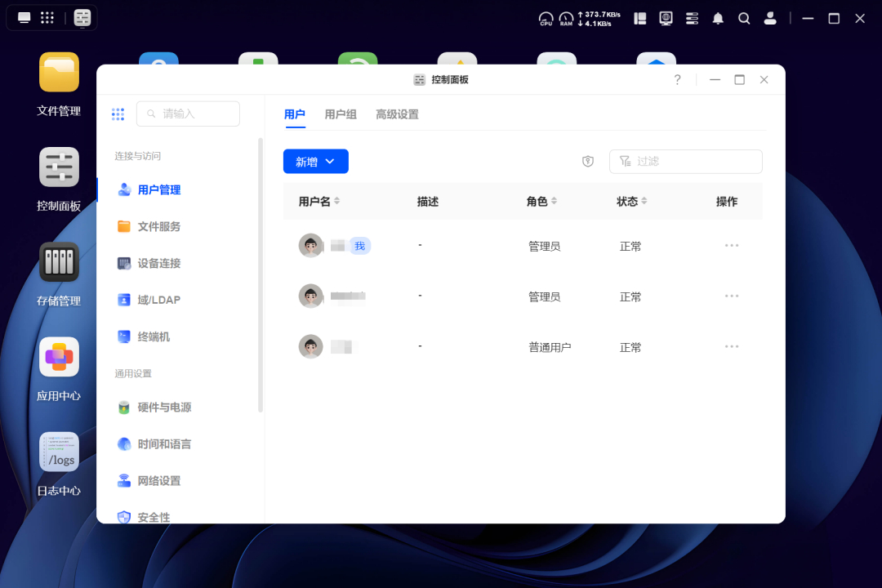Click the control panel taskbar icon
Screen dimensions: 882x588
82,18
